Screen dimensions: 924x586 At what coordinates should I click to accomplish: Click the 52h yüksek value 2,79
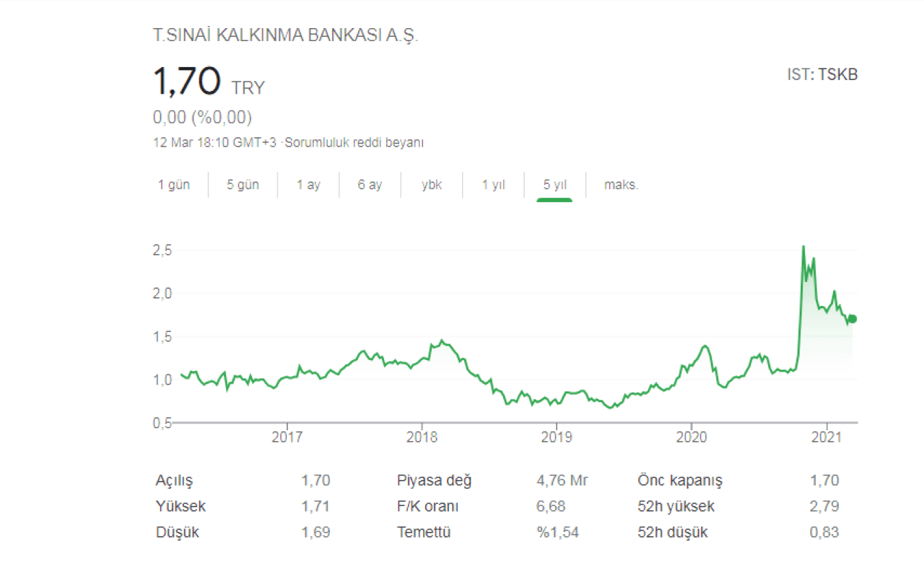point(825,507)
